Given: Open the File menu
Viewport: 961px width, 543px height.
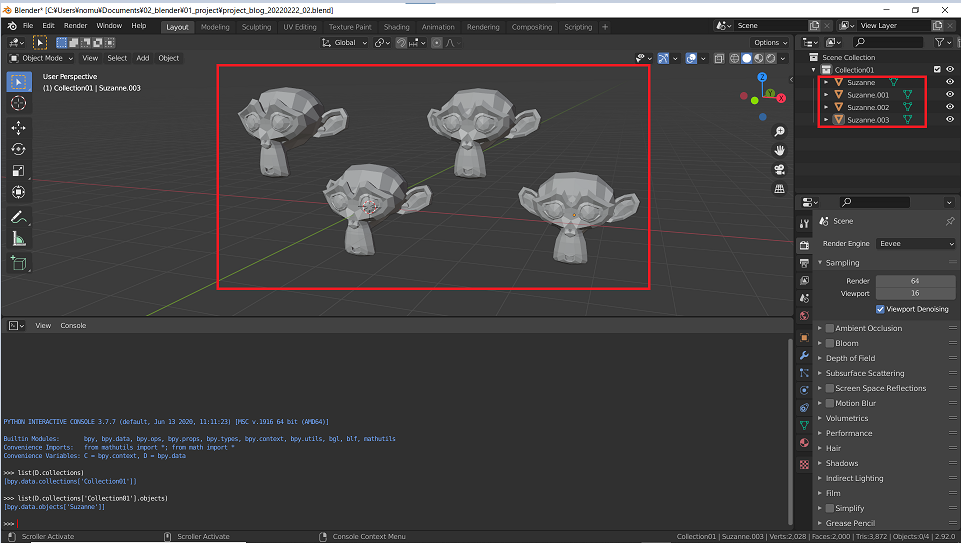Looking at the screenshot, I should point(28,26).
